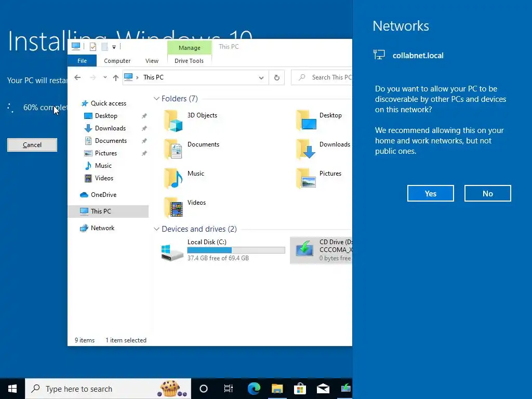Click the taskbar search box
This screenshot has height=399, width=532.
tap(108, 389)
